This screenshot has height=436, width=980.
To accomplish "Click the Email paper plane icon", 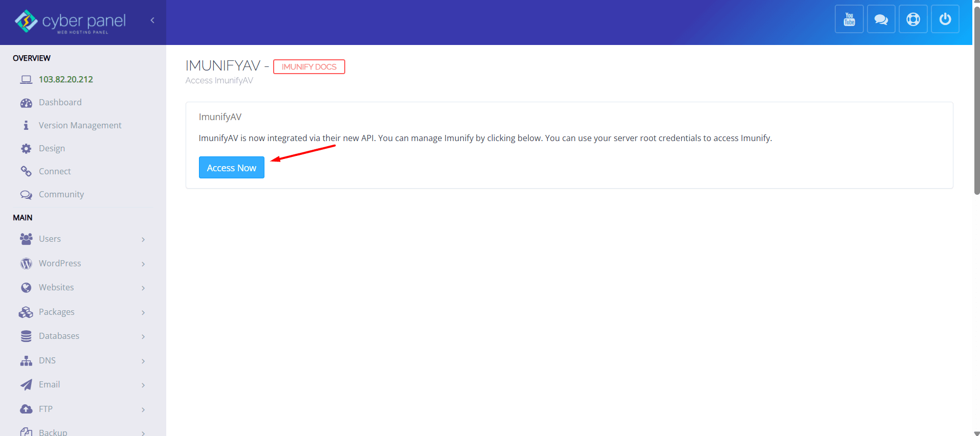I will coord(26,385).
